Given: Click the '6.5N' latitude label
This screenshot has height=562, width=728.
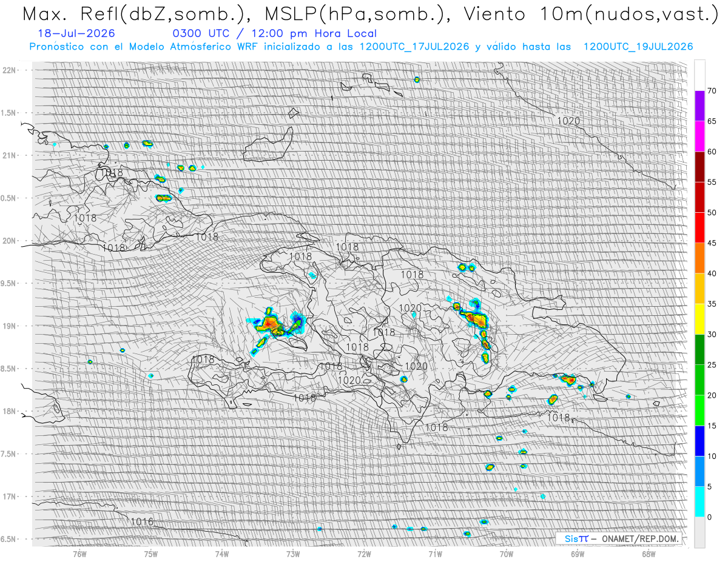Looking at the screenshot, I should click(9, 539).
